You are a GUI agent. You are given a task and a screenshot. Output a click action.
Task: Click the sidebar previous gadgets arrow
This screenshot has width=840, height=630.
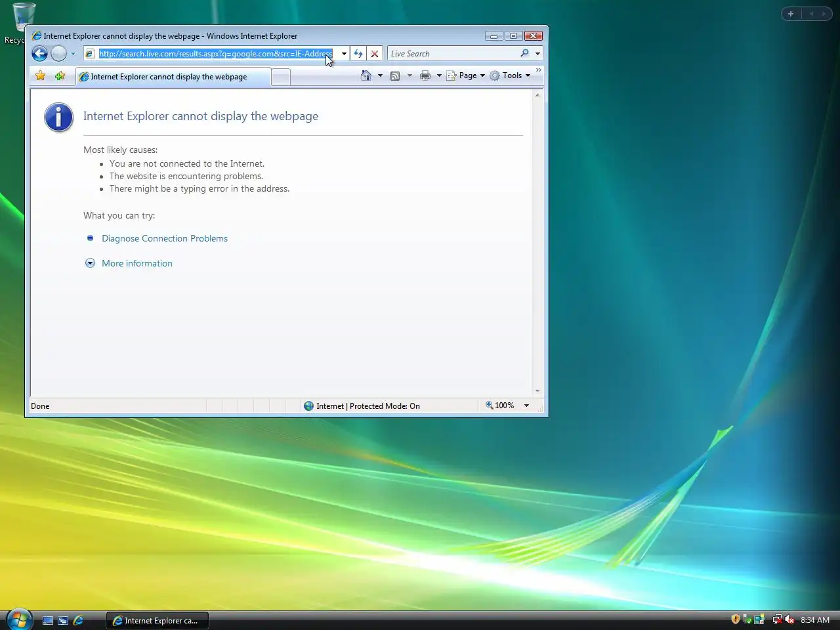click(811, 14)
